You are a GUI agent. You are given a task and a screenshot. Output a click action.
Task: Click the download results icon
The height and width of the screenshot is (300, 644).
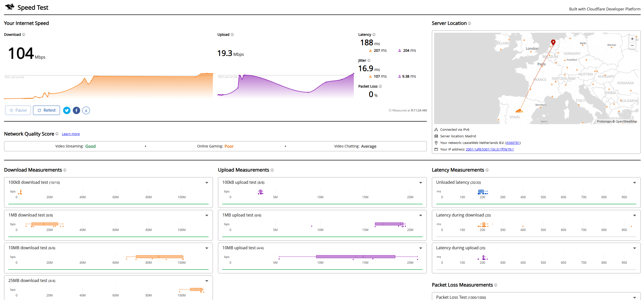tap(86, 110)
